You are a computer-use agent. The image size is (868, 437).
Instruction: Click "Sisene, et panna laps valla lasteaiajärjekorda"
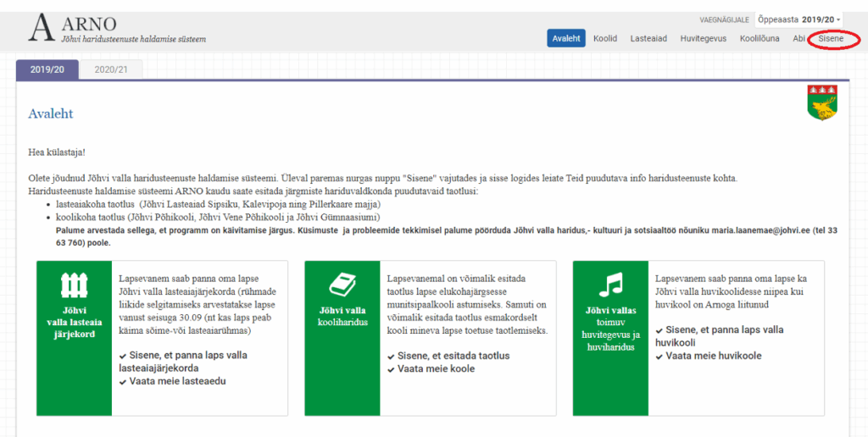[x=187, y=362]
